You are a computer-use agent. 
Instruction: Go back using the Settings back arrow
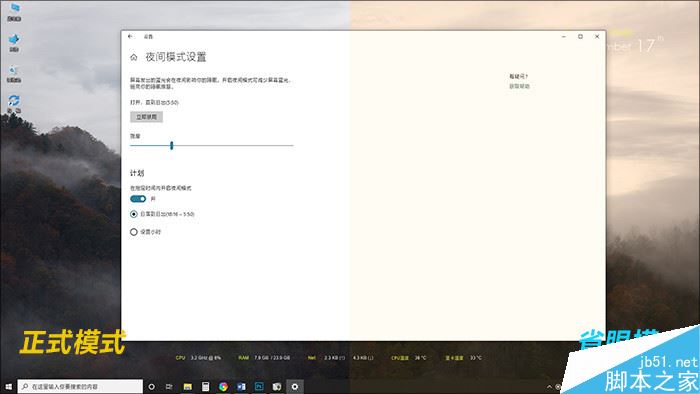point(130,37)
